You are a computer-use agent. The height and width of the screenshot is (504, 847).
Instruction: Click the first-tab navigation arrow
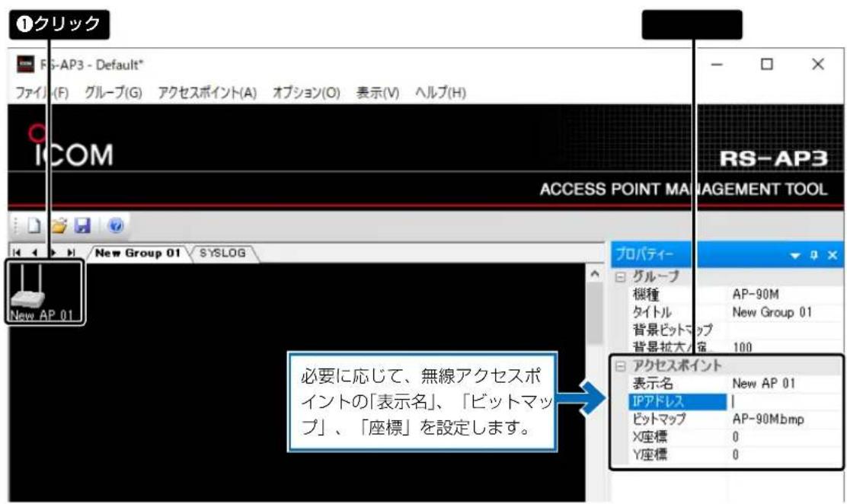[x=17, y=252]
